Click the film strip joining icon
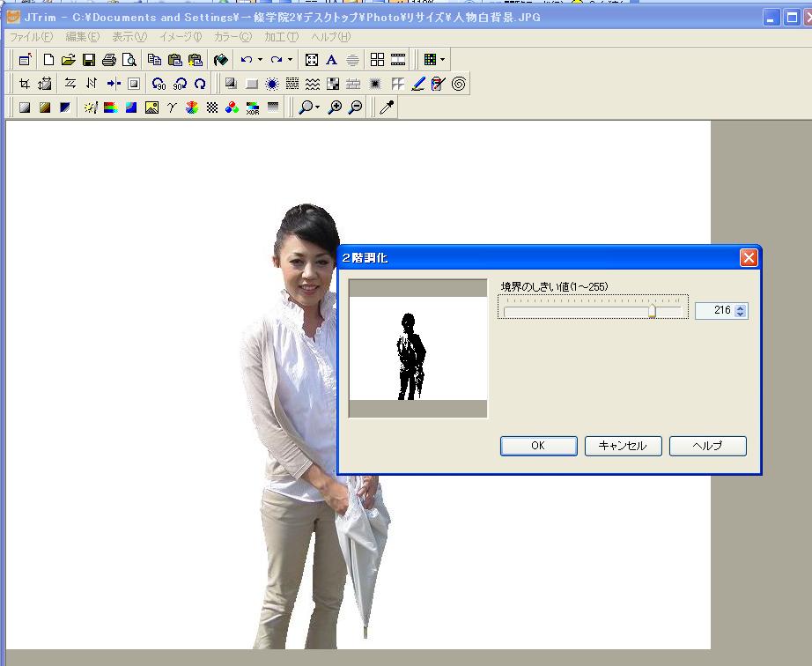Image resolution: width=812 pixels, height=666 pixels. coord(398,60)
